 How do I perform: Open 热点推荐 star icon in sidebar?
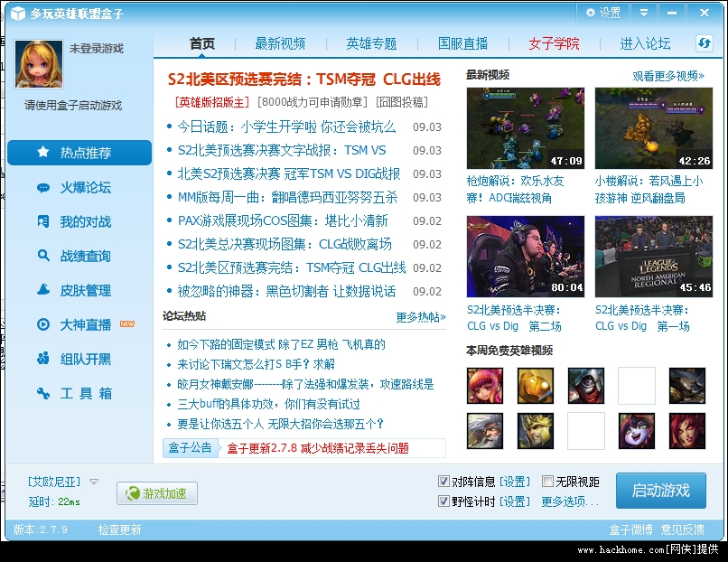43,153
